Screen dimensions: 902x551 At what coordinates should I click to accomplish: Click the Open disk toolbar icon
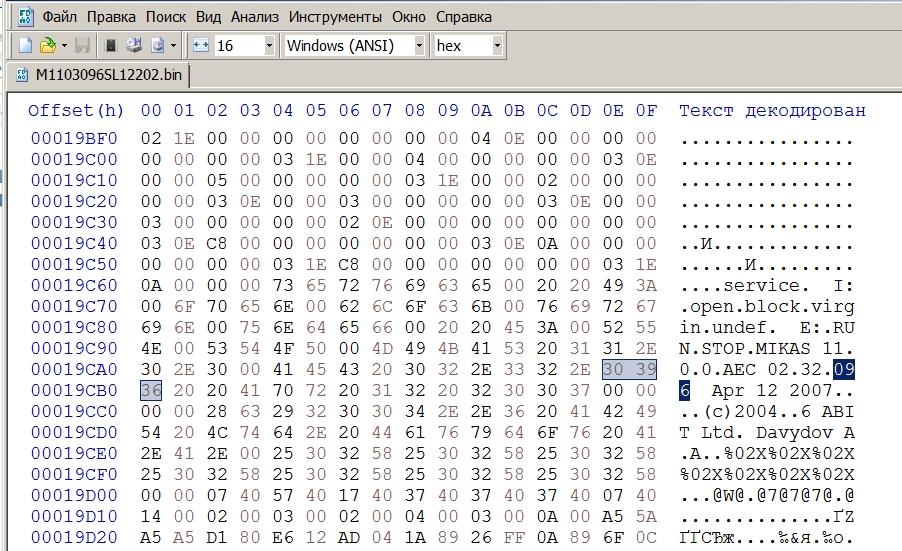coord(134,45)
